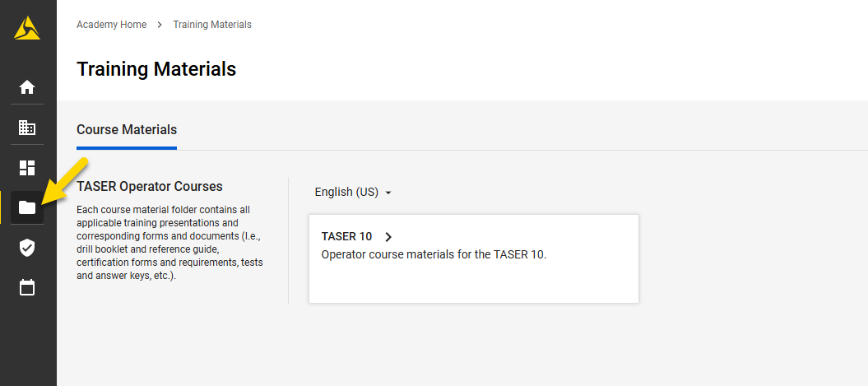Open the shield checkmark sidebar icon

(27, 248)
